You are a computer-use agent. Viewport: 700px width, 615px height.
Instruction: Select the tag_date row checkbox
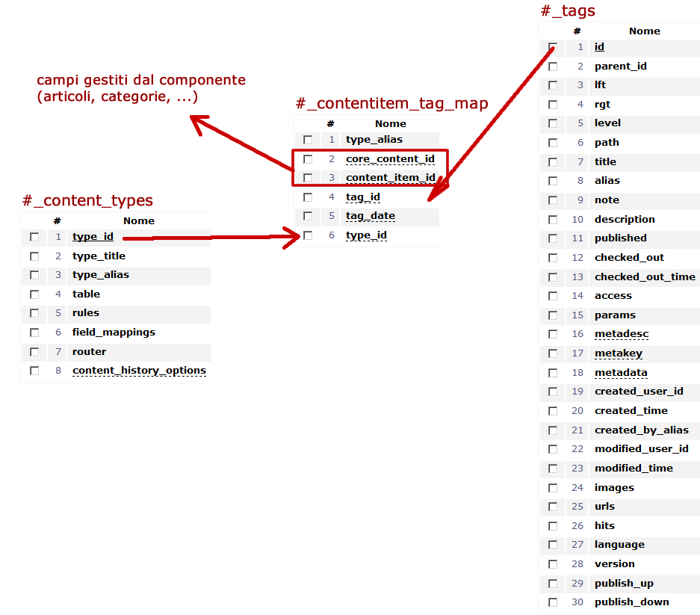(308, 216)
